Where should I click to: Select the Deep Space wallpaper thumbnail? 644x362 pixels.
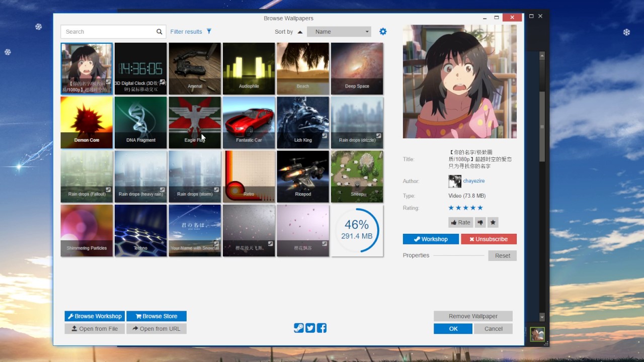pos(357,68)
